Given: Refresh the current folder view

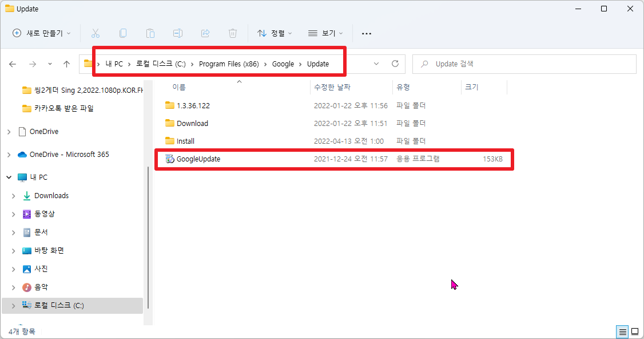Looking at the screenshot, I should [395, 64].
